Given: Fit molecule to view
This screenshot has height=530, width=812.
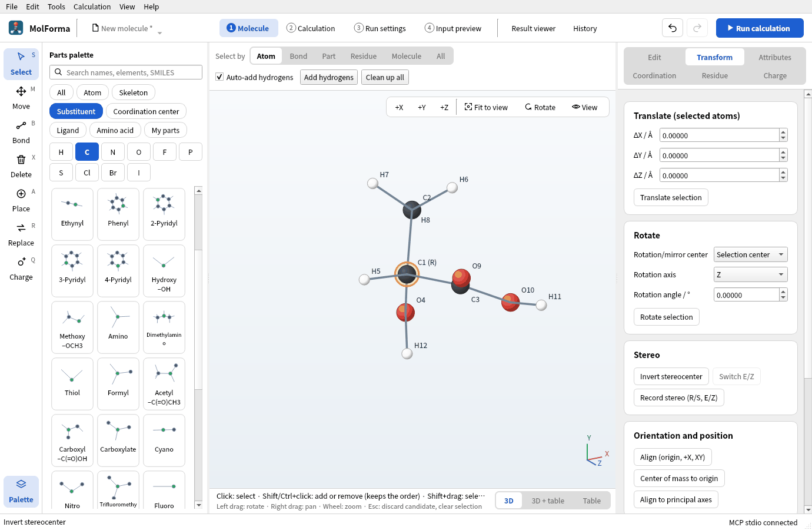Looking at the screenshot, I should point(486,107).
